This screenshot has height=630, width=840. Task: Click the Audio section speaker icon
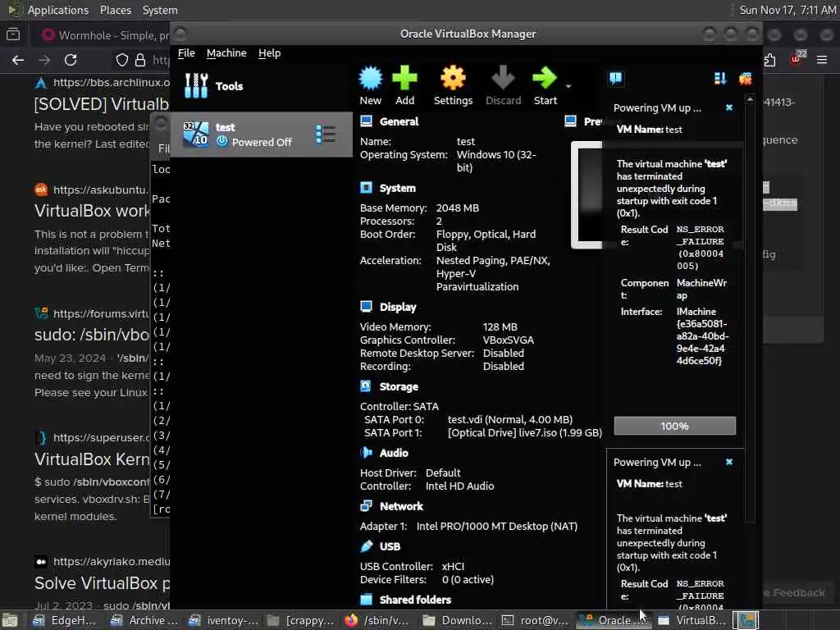tap(366, 453)
